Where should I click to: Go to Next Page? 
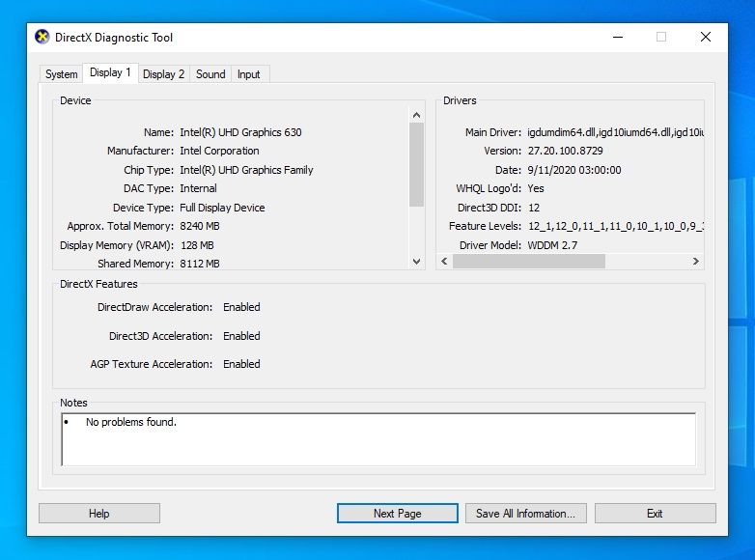click(x=397, y=514)
